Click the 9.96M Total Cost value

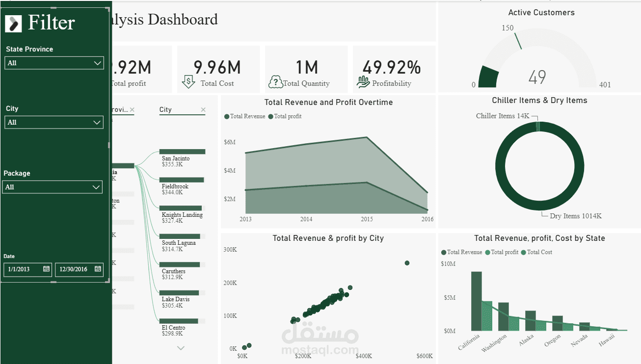pyautogui.click(x=217, y=67)
